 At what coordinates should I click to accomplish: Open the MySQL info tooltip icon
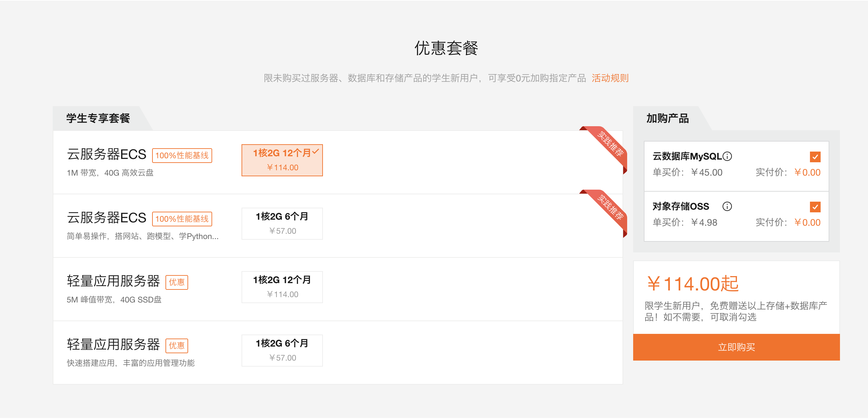[727, 157]
